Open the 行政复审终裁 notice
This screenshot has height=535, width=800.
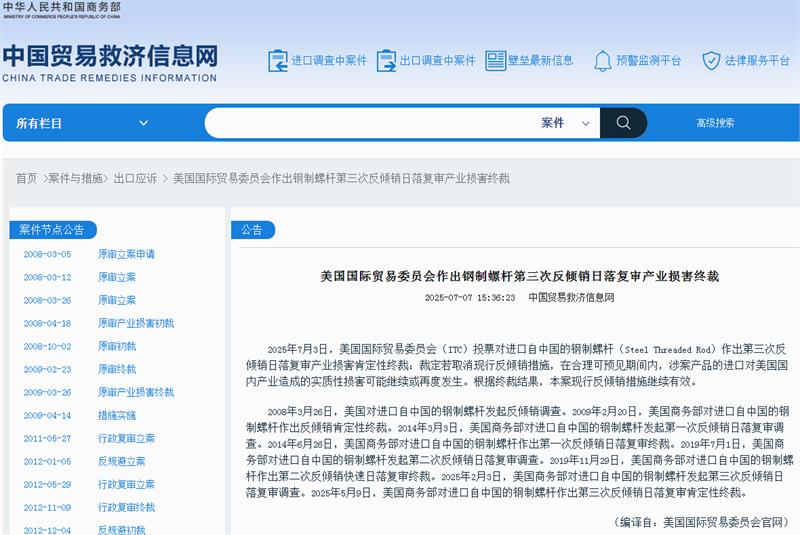pyautogui.click(x=127, y=507)
